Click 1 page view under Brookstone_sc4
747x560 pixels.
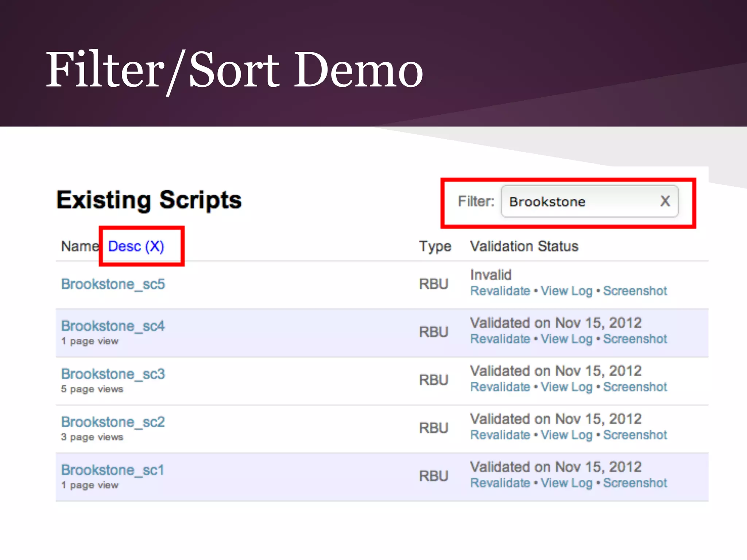click(90, 342)
